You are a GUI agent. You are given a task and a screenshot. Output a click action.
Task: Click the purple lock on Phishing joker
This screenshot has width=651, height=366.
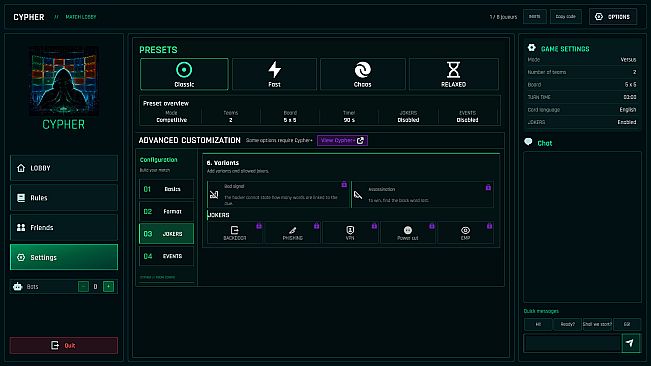(x=317, y=226)
